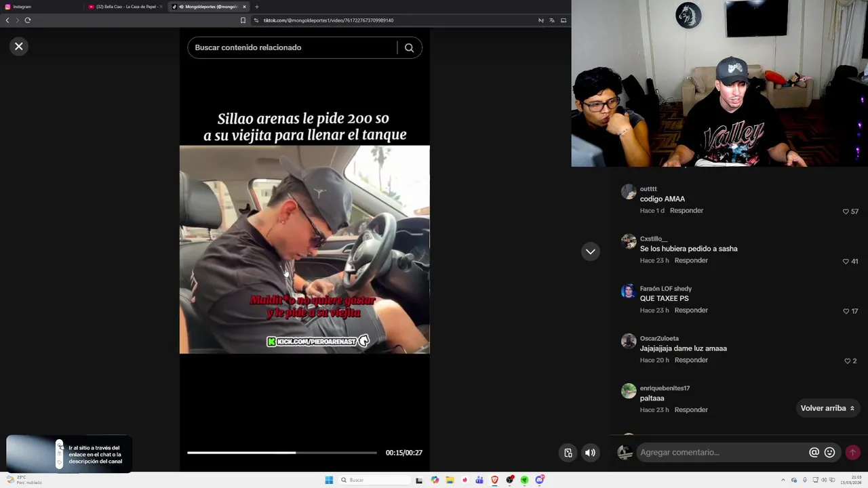Go back in browser history

pos(7,20)
